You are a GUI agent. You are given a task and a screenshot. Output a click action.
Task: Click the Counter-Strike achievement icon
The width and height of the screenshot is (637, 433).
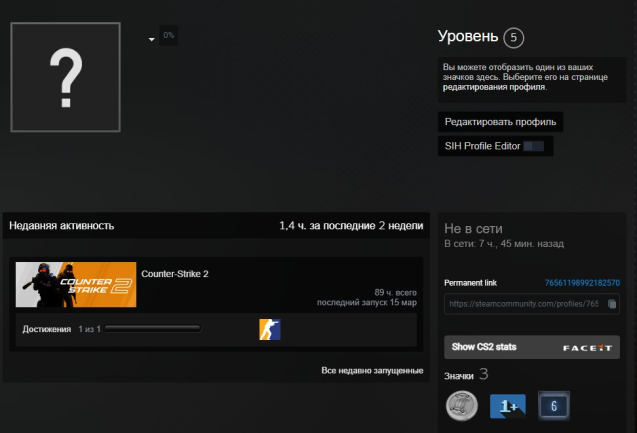click(270, 329)
